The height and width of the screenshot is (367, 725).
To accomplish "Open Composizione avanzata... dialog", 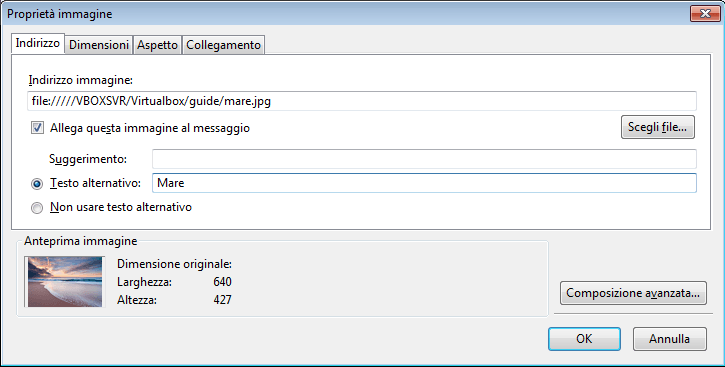I will pyautogui.click(x=633, y=293).
